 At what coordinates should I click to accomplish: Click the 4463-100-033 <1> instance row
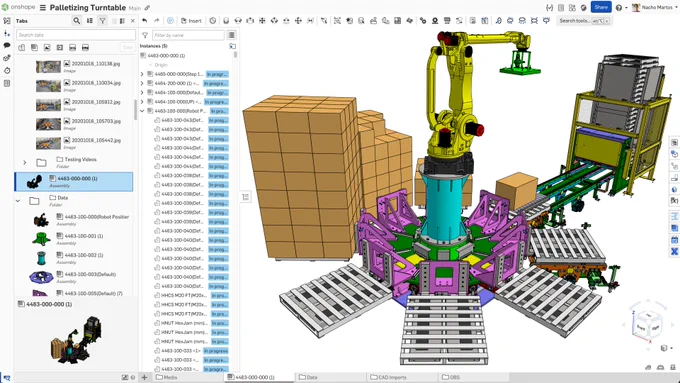tap(191, 350)
